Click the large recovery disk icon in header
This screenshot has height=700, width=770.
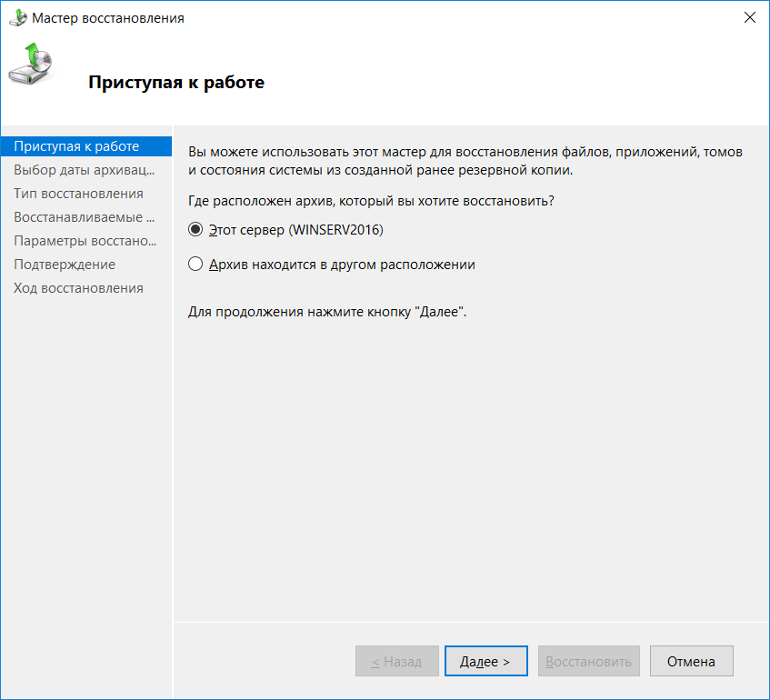point(30,65)
